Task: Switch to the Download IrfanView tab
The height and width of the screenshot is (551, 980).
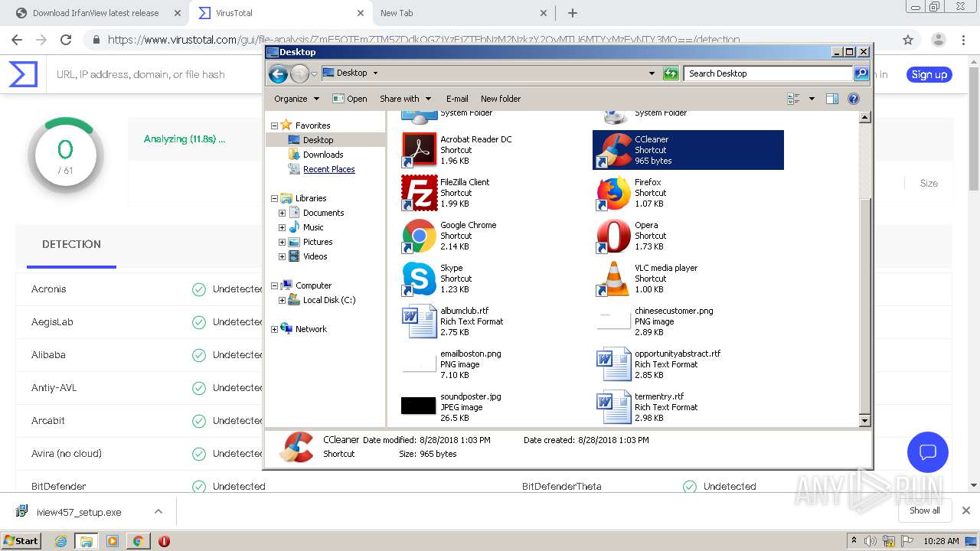Action: [96, 13]
